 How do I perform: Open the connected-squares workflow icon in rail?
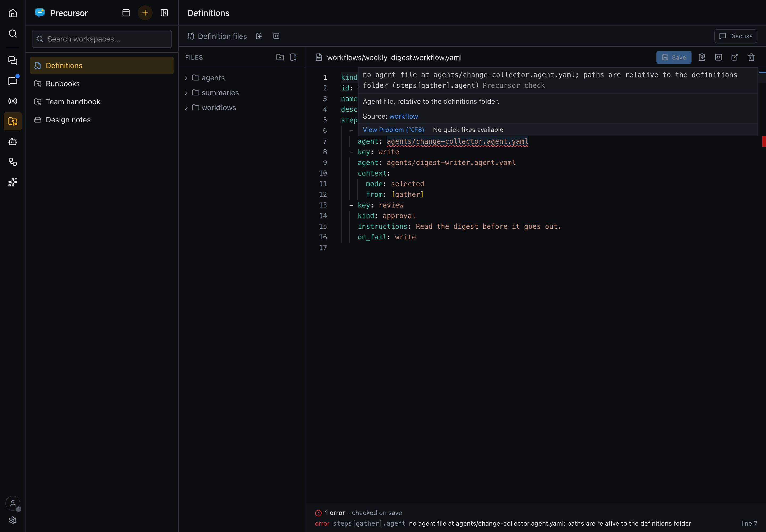click(x=13, y=162)
